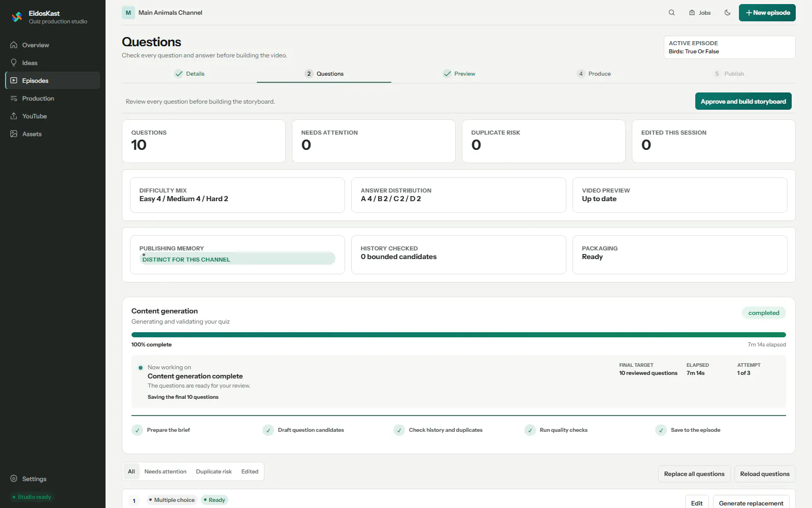Click the EidosKast logo icon

point(17,17)
